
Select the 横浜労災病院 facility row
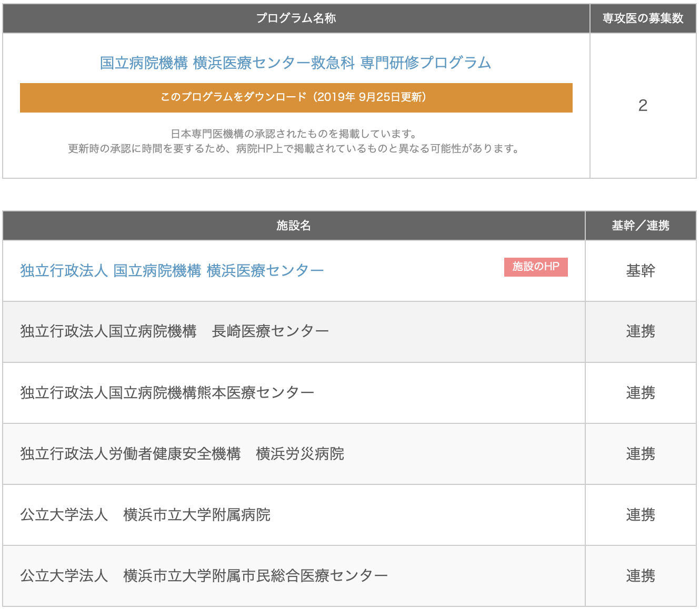click(x=182, y=454)
